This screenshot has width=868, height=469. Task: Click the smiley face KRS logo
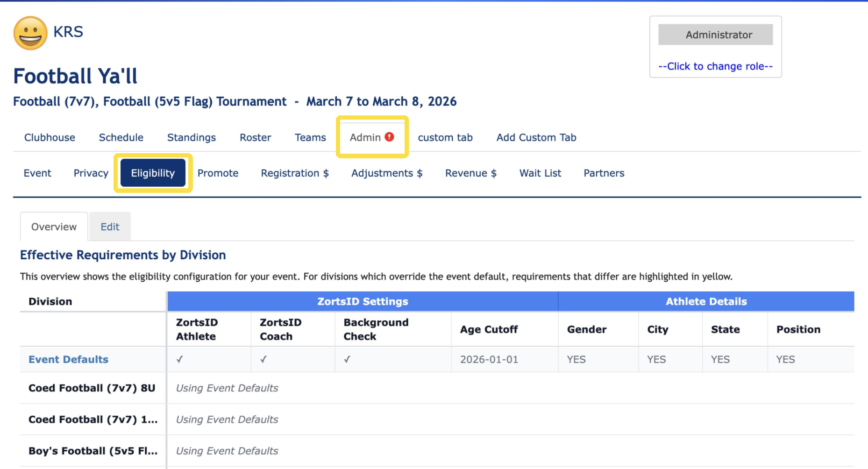pos(30,33)
